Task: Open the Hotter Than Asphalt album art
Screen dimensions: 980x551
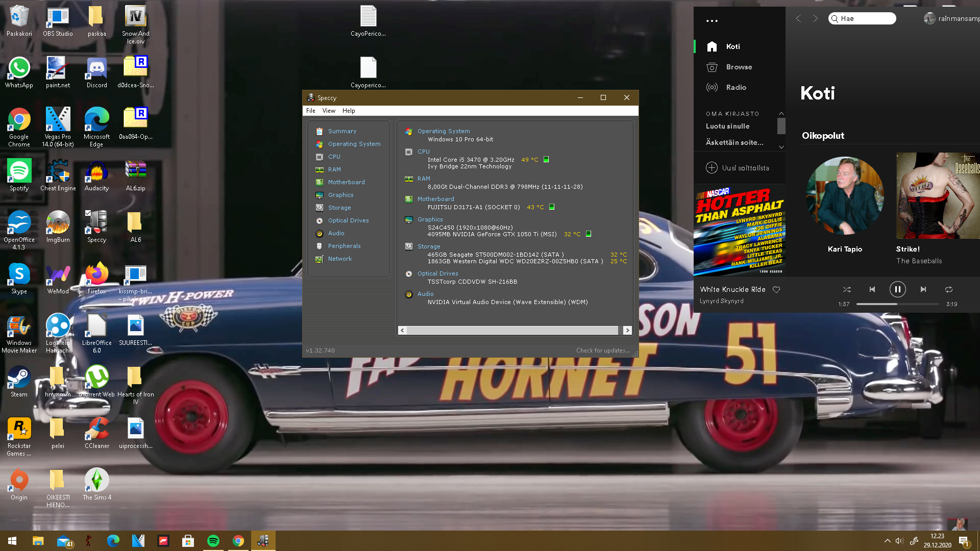Action: pos(740,230)
